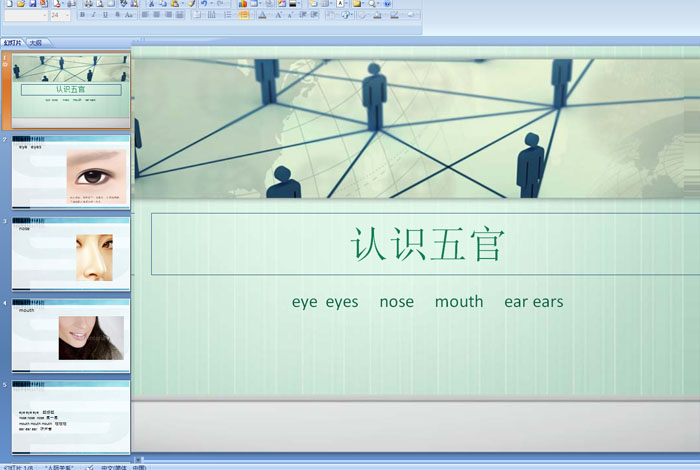
Task: Click the network people banner image
Action: 416,128
